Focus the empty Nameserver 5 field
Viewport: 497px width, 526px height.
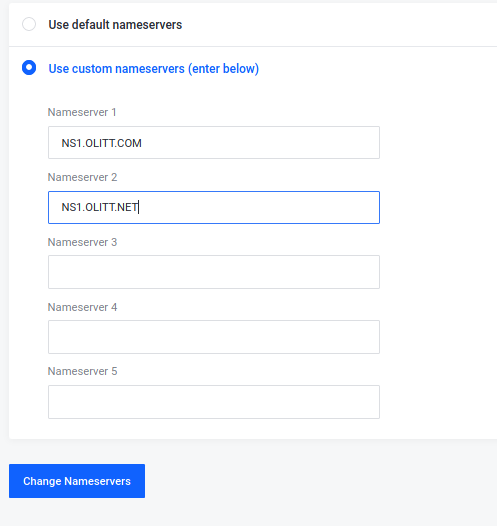point(214,402)
